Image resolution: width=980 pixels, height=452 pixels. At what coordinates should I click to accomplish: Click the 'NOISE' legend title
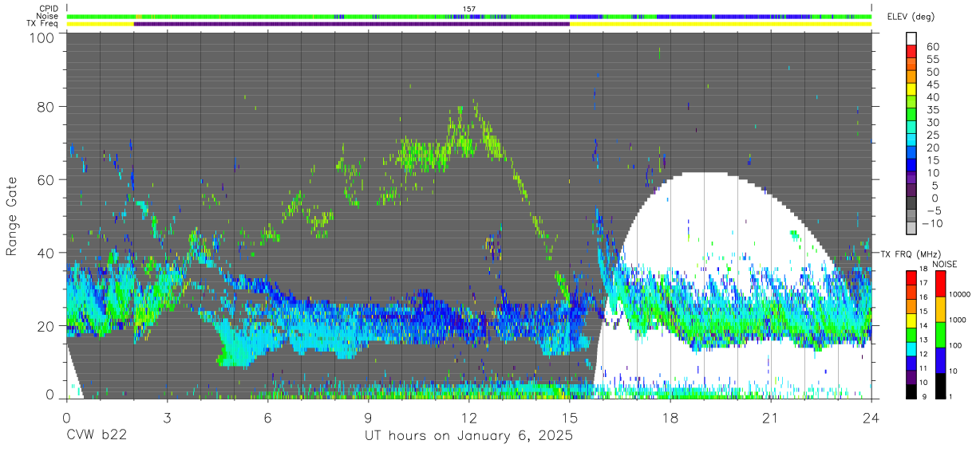pos(944,264)
